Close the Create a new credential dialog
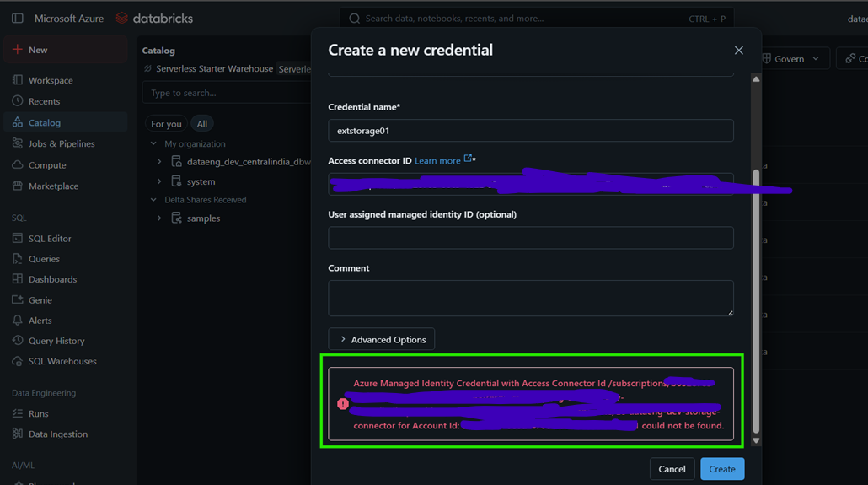Screen dimensions: 868x485 (x=738, y=51)
